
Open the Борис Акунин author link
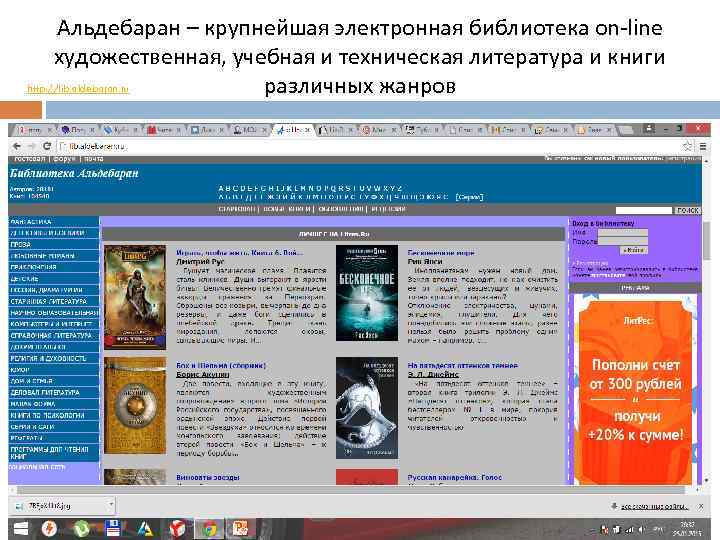202,375
